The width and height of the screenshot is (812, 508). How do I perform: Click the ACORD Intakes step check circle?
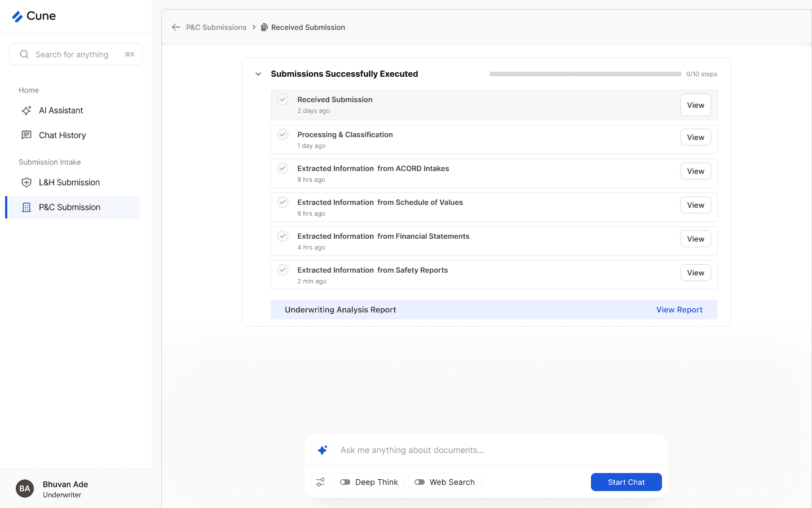[x=283, y=168]
